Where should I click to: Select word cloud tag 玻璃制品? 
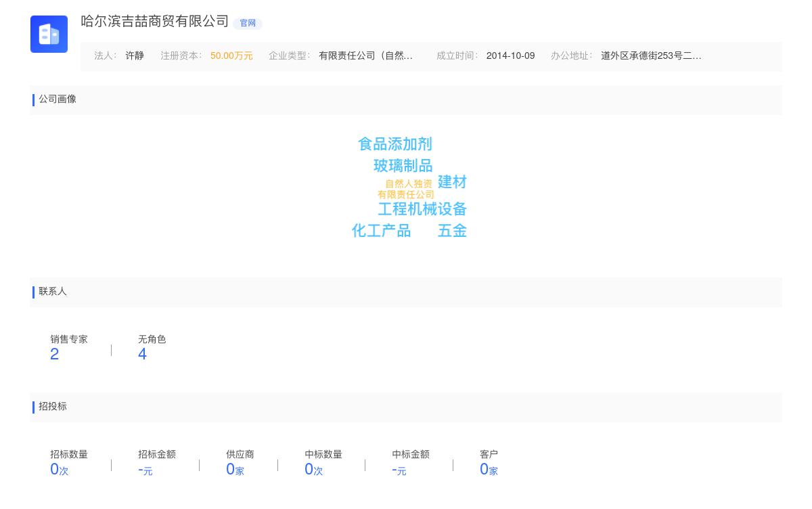tap(403, 166)
